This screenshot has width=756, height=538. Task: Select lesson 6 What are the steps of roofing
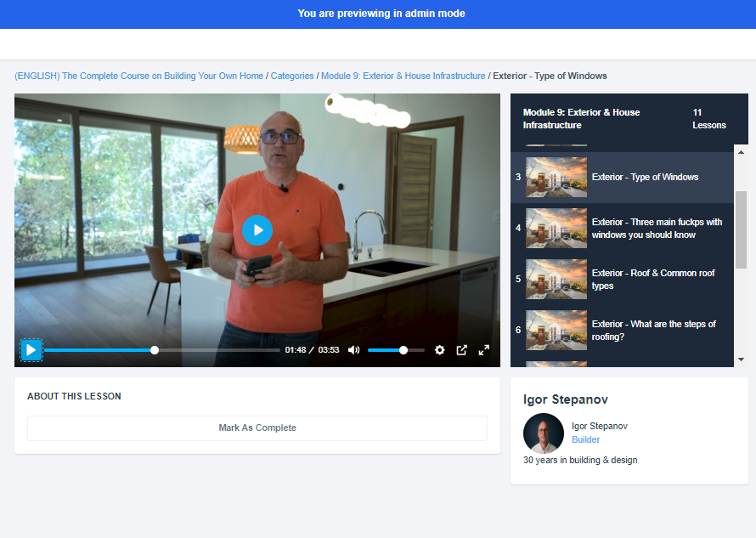click(622, 331)
